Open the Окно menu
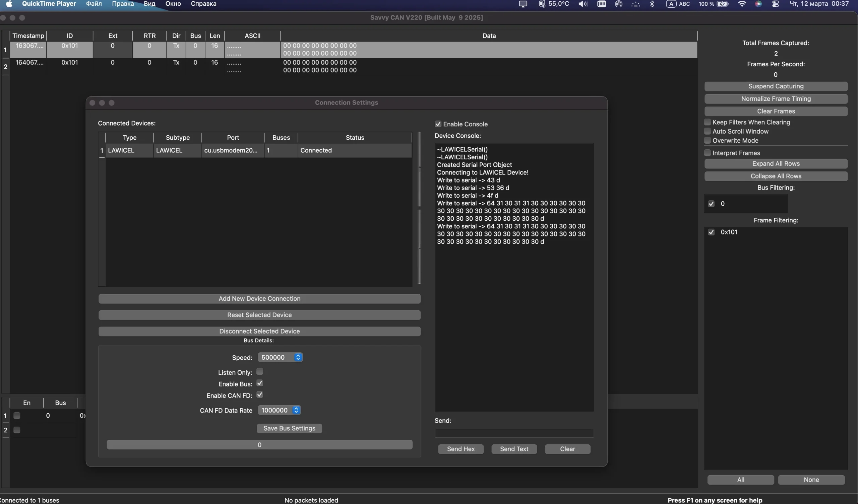 coord(173,4)
